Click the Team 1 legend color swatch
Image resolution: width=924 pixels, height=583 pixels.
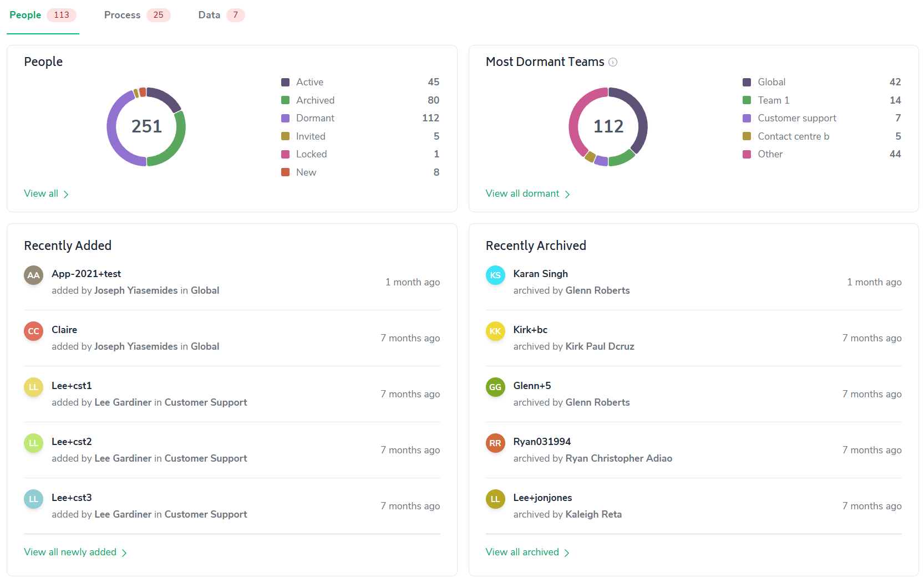click(x=747, y=100)
